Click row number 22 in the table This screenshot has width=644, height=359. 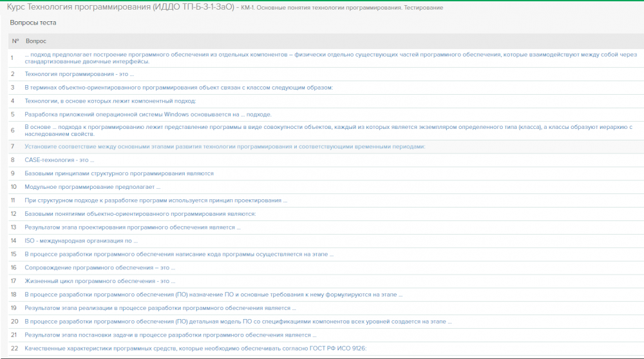(x=14, y=348)
